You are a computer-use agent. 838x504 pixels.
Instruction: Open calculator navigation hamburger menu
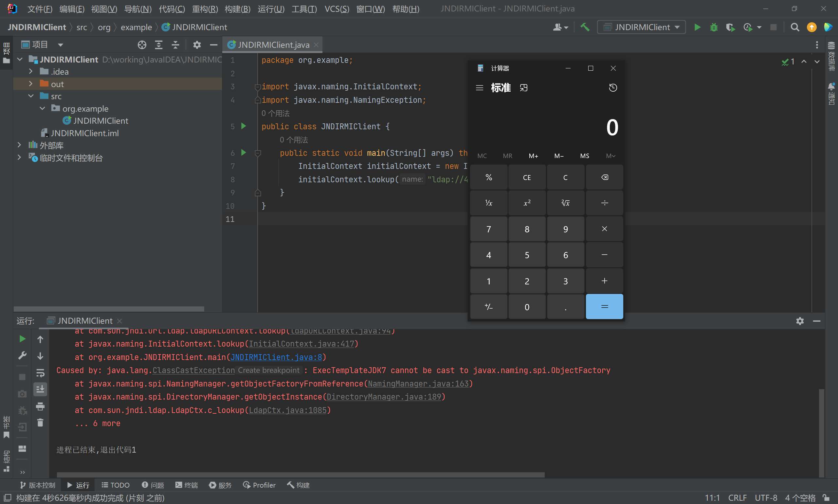(x=479, y=88)
